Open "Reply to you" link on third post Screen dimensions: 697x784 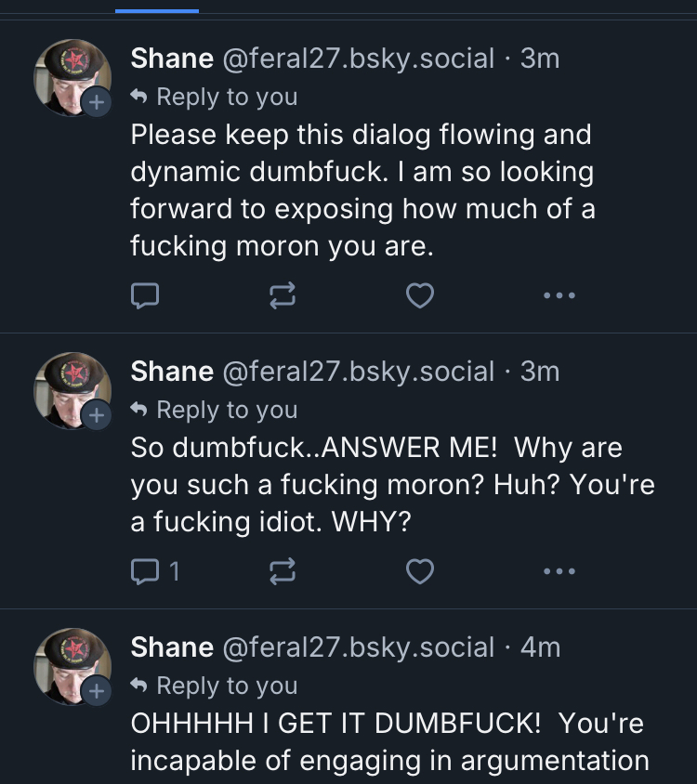pyautogui.click(x=227, y=686)
